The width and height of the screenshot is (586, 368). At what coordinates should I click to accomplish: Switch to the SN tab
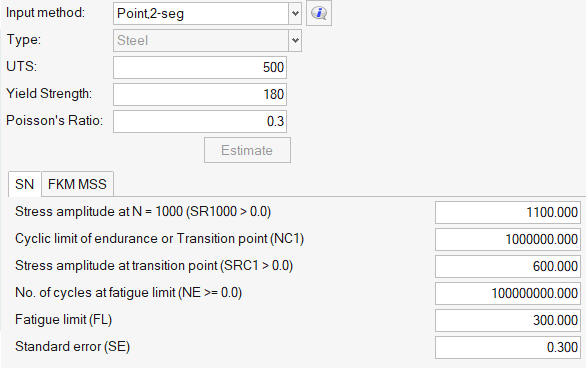tap(24, 184)
